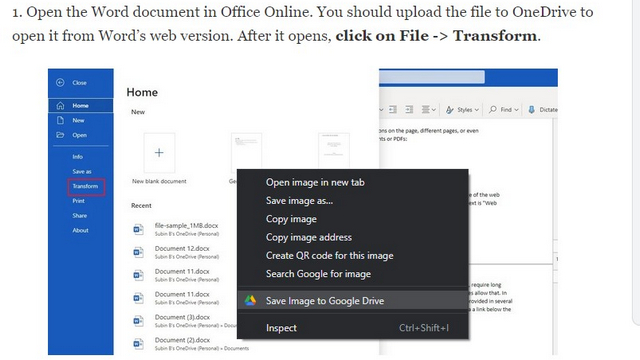Click the Home house icon in sidebar
This screenshot has height=360, width=640.
(x=60, y=106)
